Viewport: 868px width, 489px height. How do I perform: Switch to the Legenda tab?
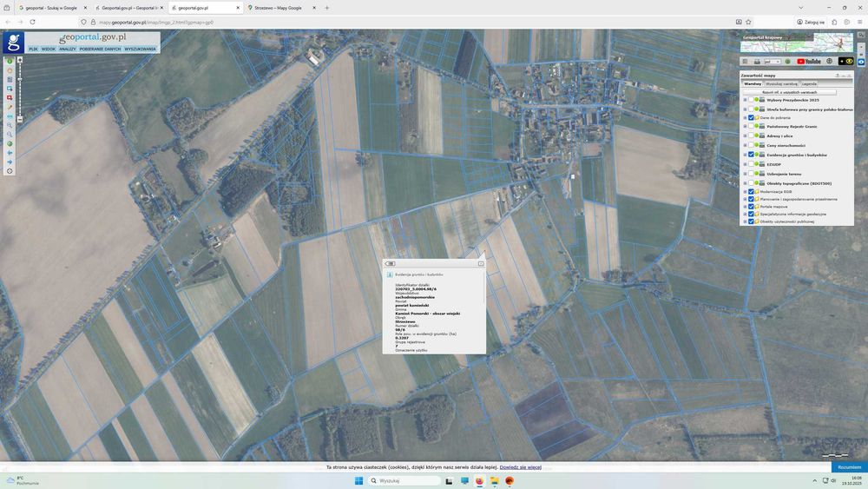(809, 83)
